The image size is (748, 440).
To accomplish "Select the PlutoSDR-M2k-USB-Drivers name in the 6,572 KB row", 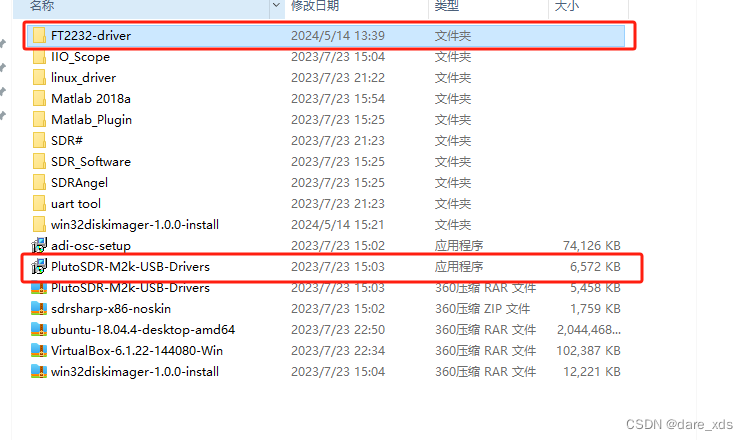I will (130, 267).
